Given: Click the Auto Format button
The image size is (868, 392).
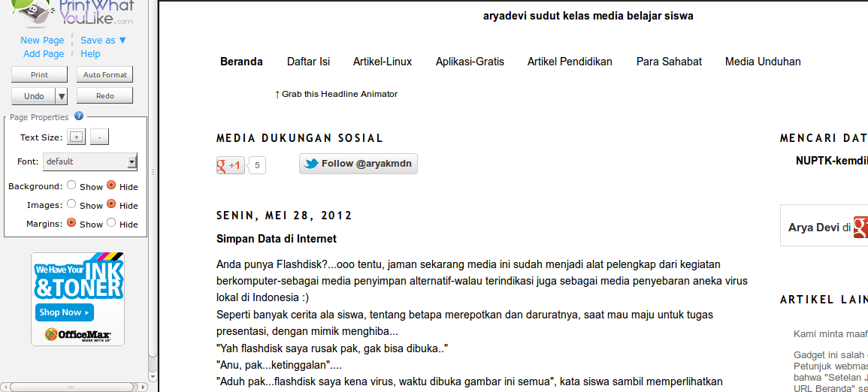Looking at the screenshot, I should pos(104,74).
